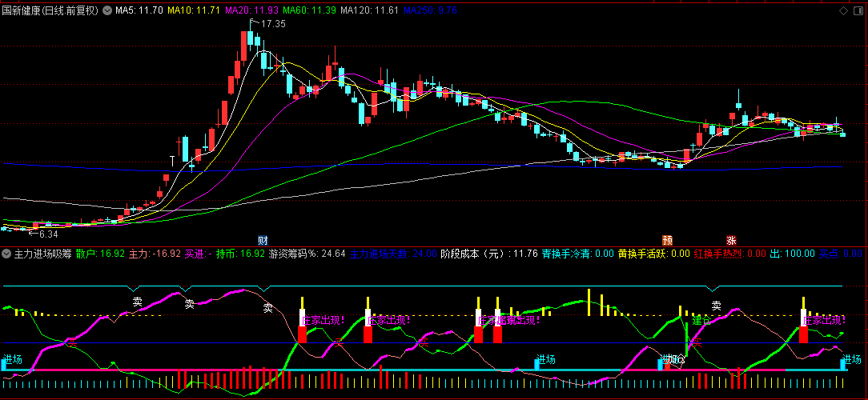Click the 出: 100.00 value
Screen dimensions: 868x400
click(792, 254)
